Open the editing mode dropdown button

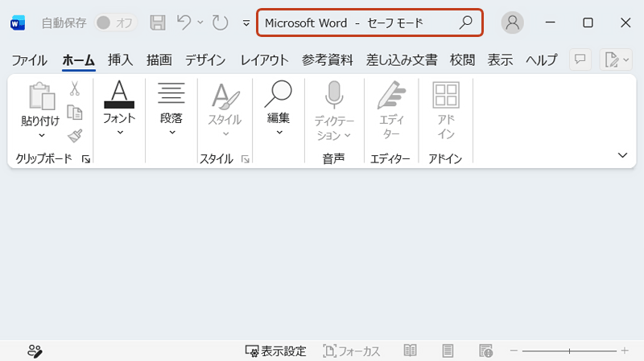pyautogui.click(x=616, y=59)
